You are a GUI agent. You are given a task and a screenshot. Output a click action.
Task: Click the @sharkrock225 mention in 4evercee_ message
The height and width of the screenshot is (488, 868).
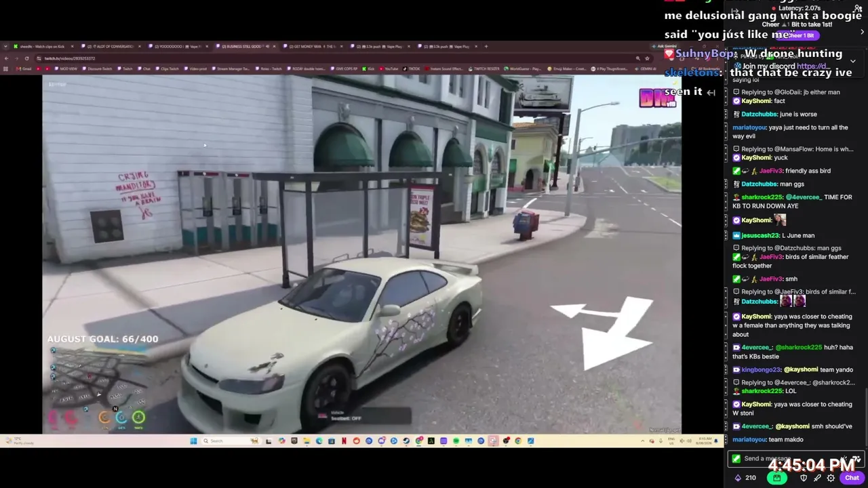point(799,348)
